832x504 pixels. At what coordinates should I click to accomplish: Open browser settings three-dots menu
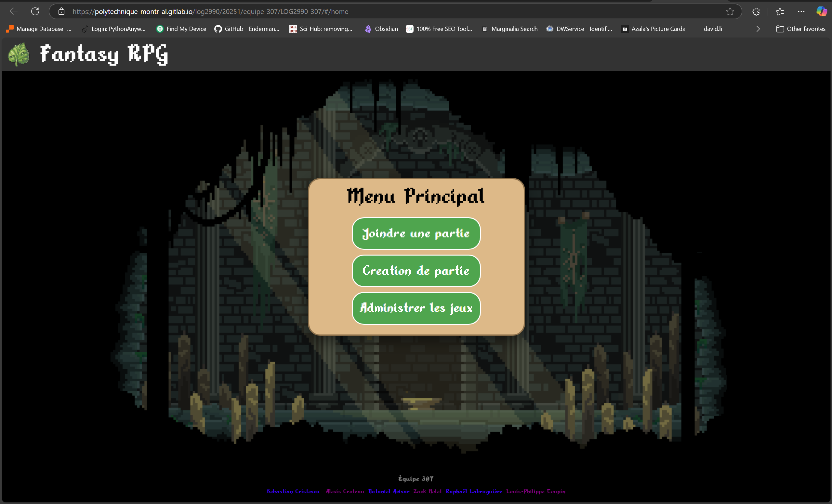point(801,11)
